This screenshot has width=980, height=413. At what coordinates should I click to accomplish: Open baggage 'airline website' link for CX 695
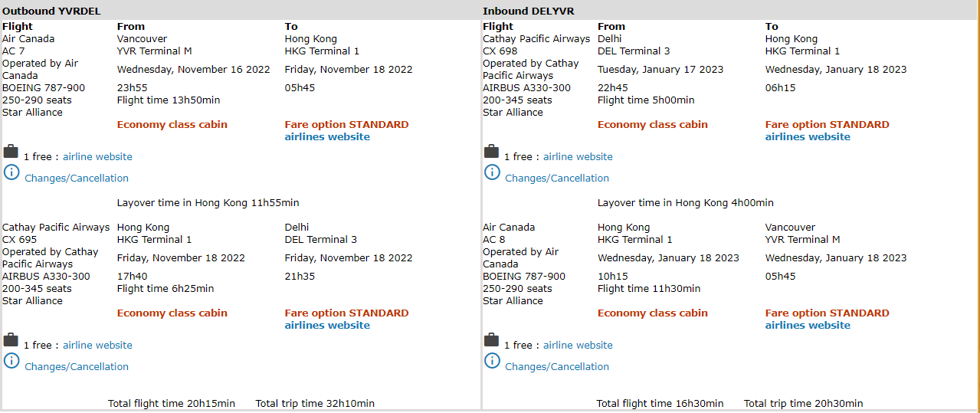97,346
